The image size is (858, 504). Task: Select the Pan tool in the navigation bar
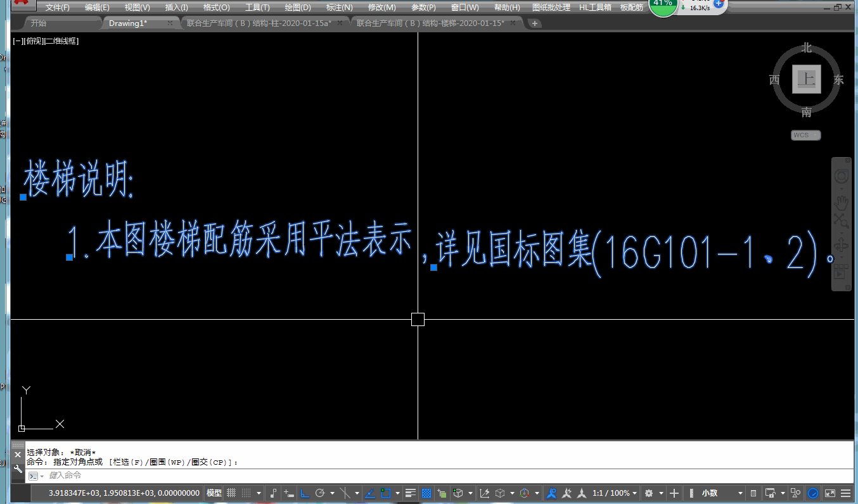click(x=842, y=204)
